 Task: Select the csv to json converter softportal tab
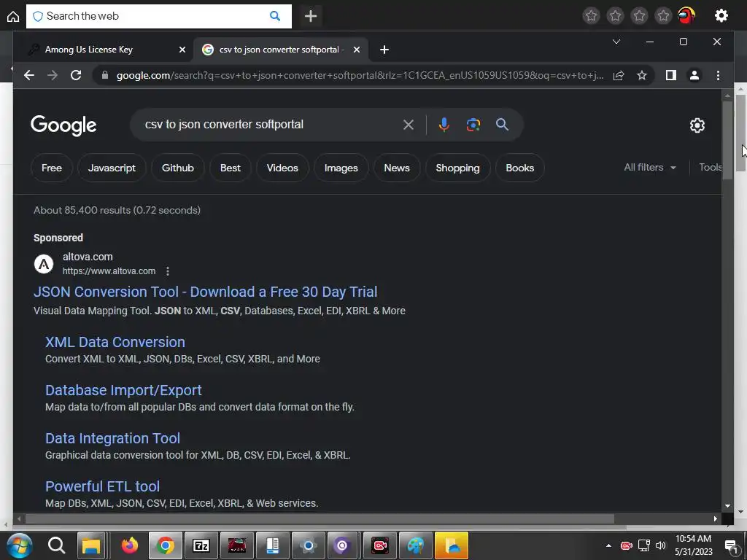[281, 50]
